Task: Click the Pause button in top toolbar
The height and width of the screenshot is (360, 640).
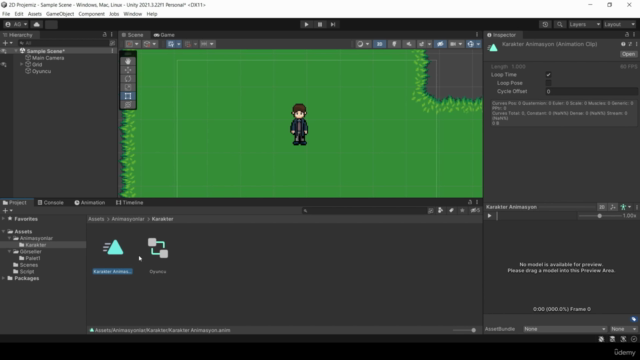Action: (320, 24)
